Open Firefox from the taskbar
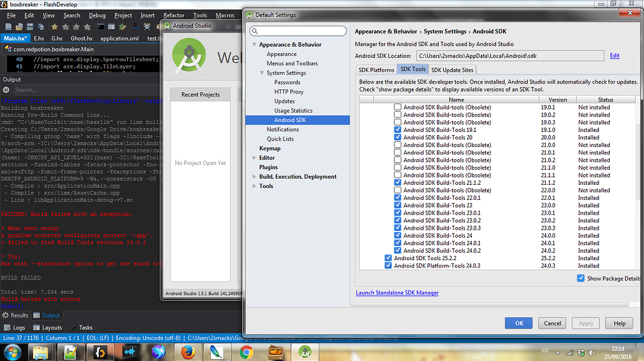 point(188,352)
